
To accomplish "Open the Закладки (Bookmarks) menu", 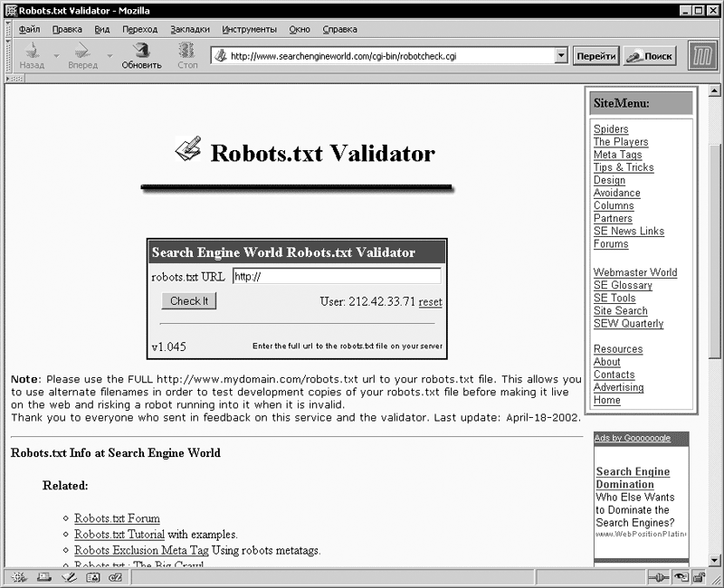I will 189,29.
